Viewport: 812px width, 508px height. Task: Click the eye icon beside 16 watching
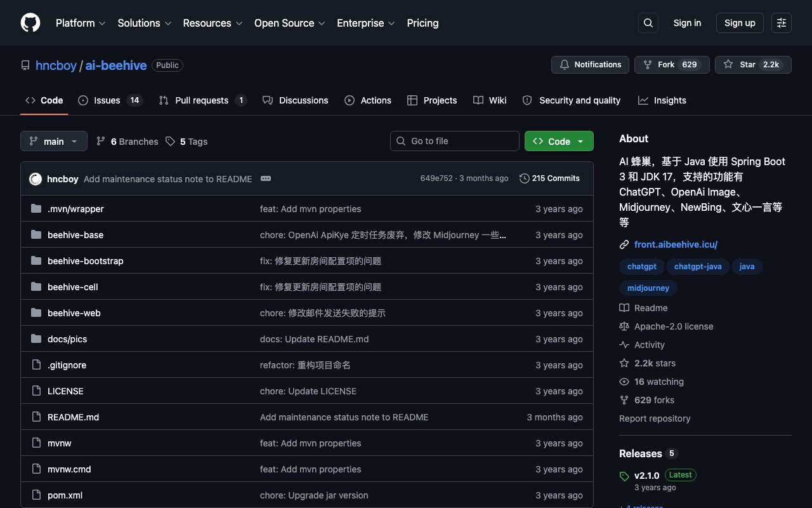click(x=624, y=382)
